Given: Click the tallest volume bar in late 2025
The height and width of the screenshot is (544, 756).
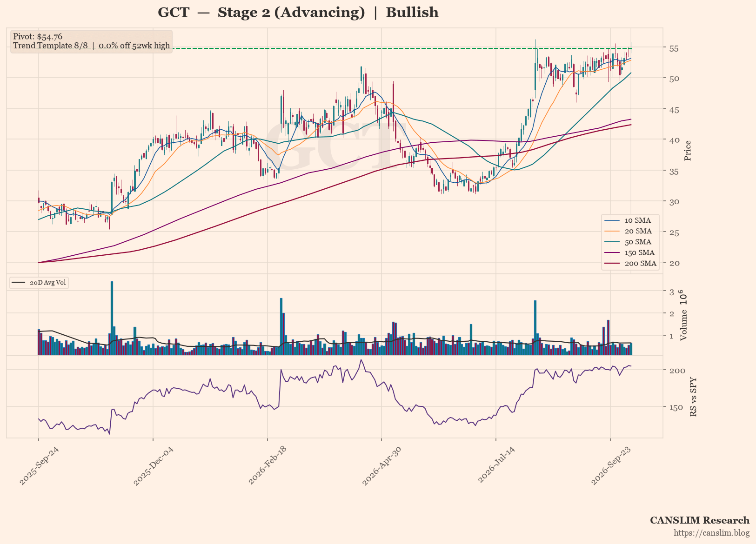Looking at the screenshot, I should 112,318.
